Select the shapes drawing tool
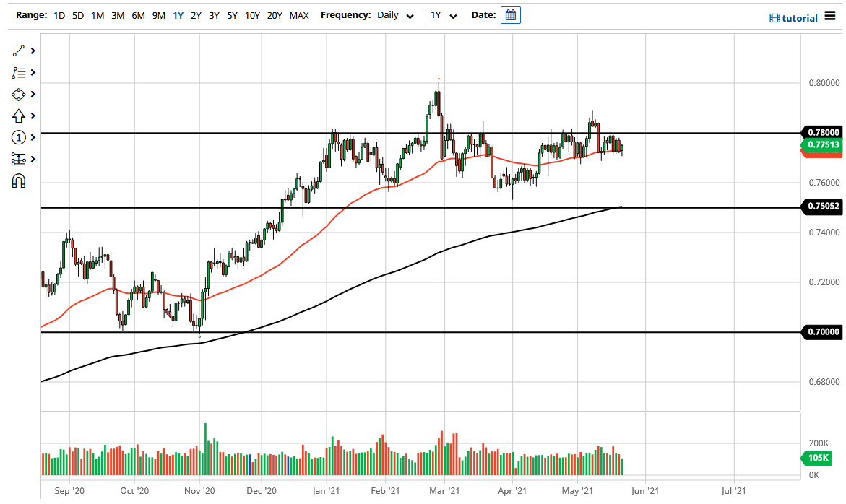The image size is (846, 504). coord(18,95)
